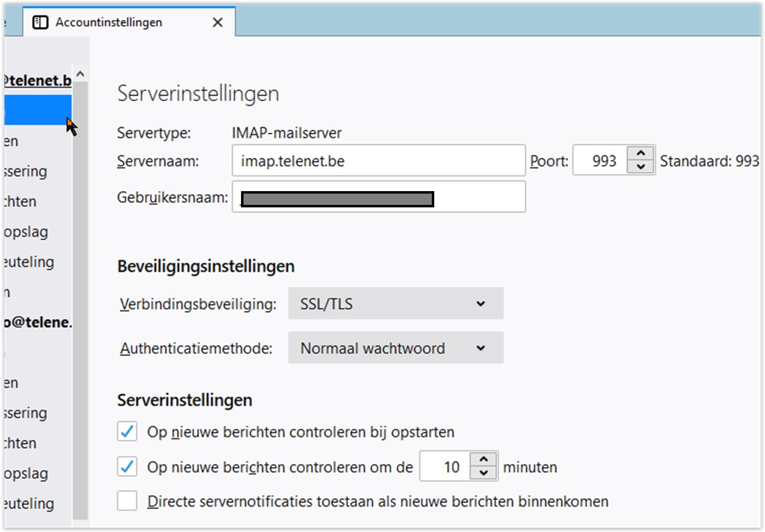Click the Servernaam field with imap.telenet.be
Viewport: 765px width, 532px height.
click(x=378, y=161)
